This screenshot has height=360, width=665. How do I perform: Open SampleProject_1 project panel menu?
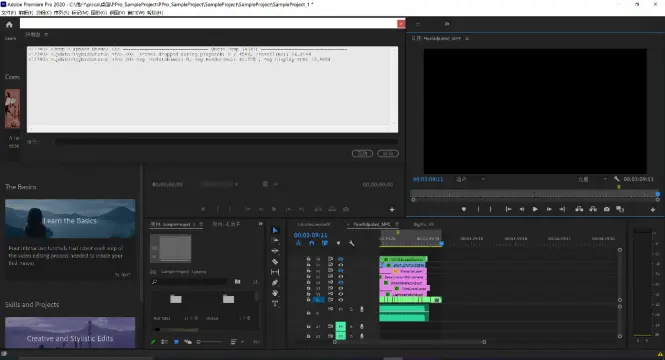(x=201, y=224)
